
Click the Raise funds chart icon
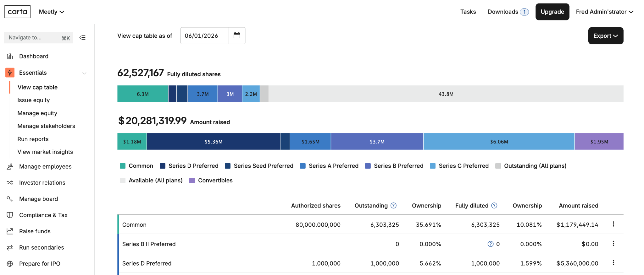tap(10, 231)
